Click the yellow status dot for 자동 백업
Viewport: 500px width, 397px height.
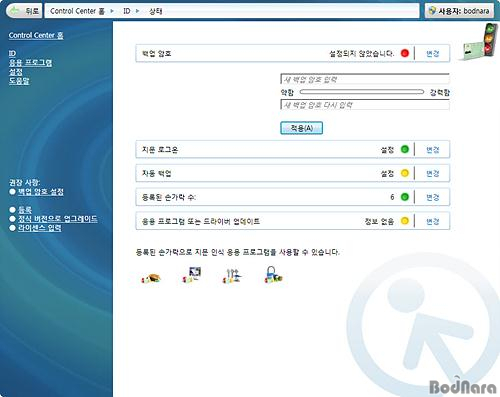pyautogui.click(x=405, y=173)
